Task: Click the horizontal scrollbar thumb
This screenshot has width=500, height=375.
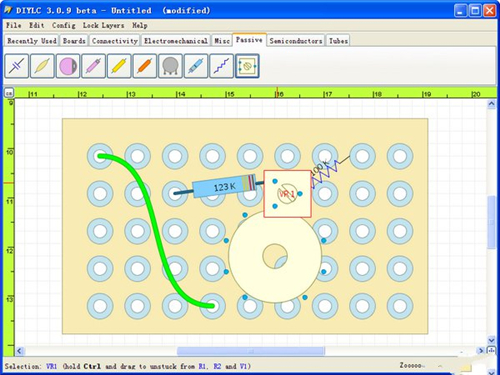Action: [x=251, y=351]
